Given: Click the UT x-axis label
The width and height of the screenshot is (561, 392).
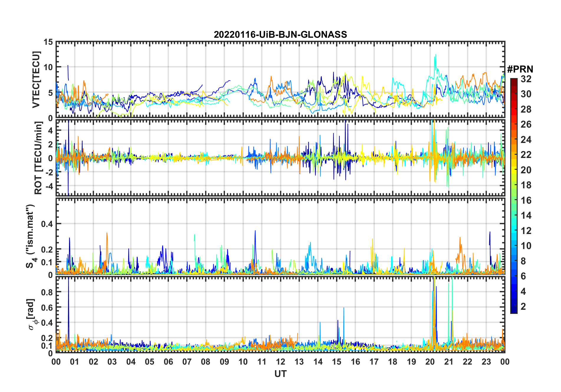Looking at the screenshot, I should pyautogui.click(x=280, y=374).
